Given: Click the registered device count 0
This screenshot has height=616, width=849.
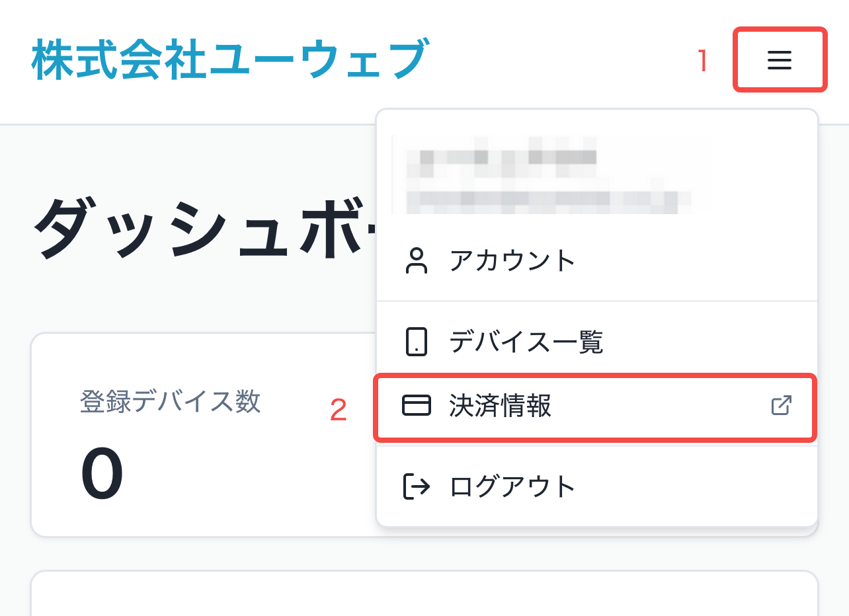Looking at the screenshot, I should tap(102, 473).
